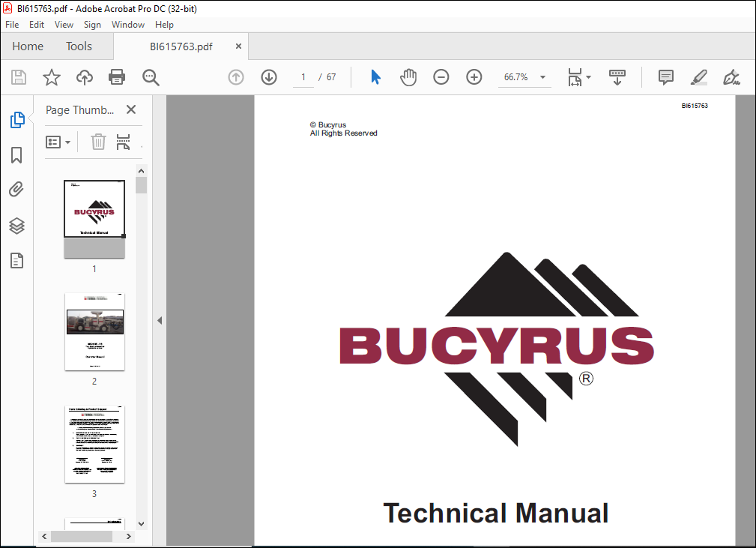Open thumbnail options dropdown menu
Screen dimensions: 756x548
point(58,142)
